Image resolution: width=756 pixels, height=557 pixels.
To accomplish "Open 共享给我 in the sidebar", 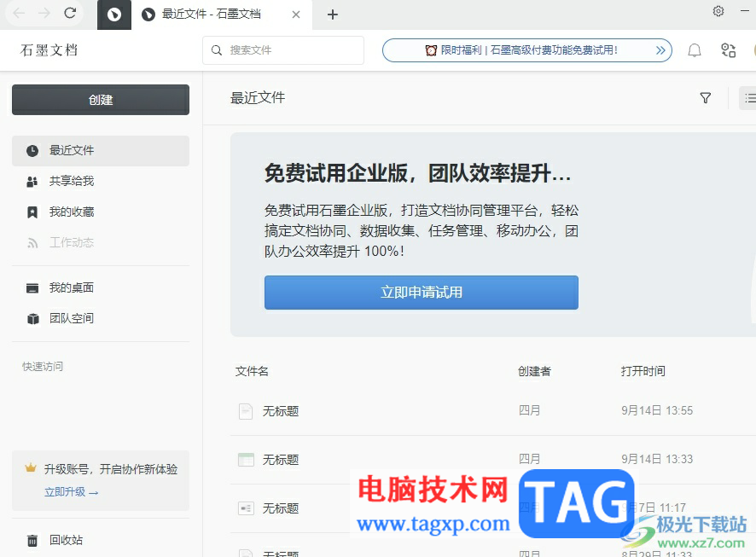I will [101, 181].
